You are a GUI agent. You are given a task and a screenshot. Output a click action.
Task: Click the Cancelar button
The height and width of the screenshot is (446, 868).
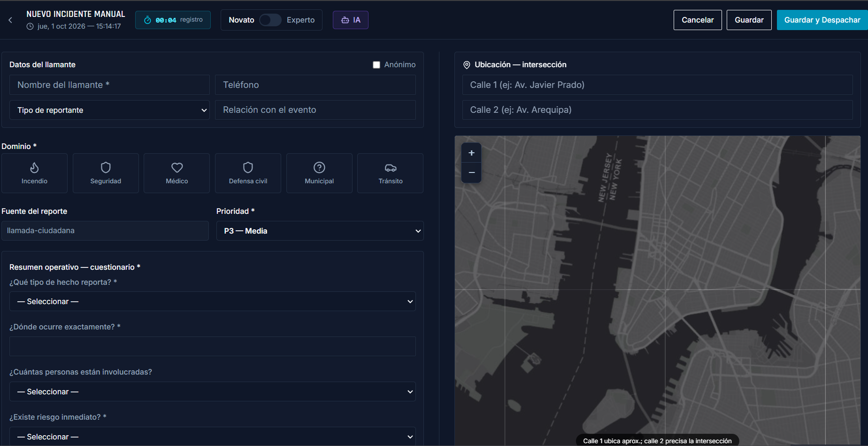click(698, 20)
